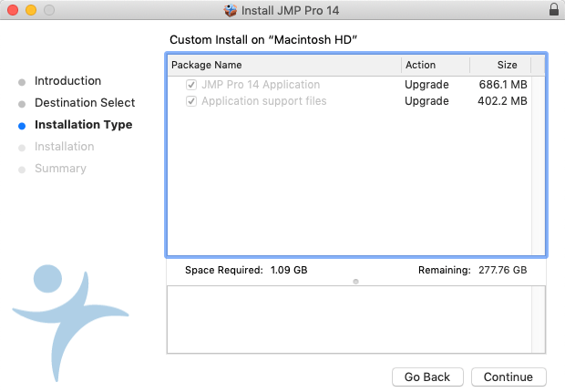This screenshot has height=392, width=565.
Task: Toggle JMP Pro 14 Application checkbox
Action: (191, 85)
